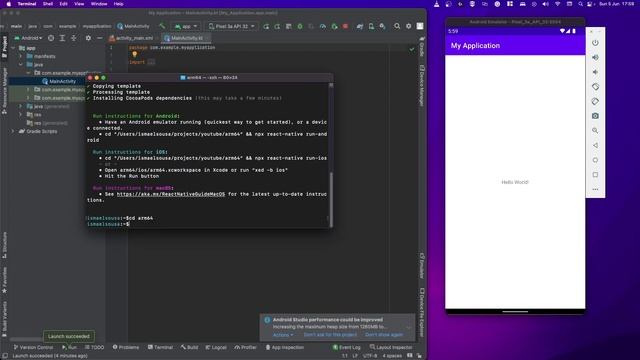The image size is (640, 360).
Task: Click the emulator zoom magnifier icon
Action: (x=595, y=131)
